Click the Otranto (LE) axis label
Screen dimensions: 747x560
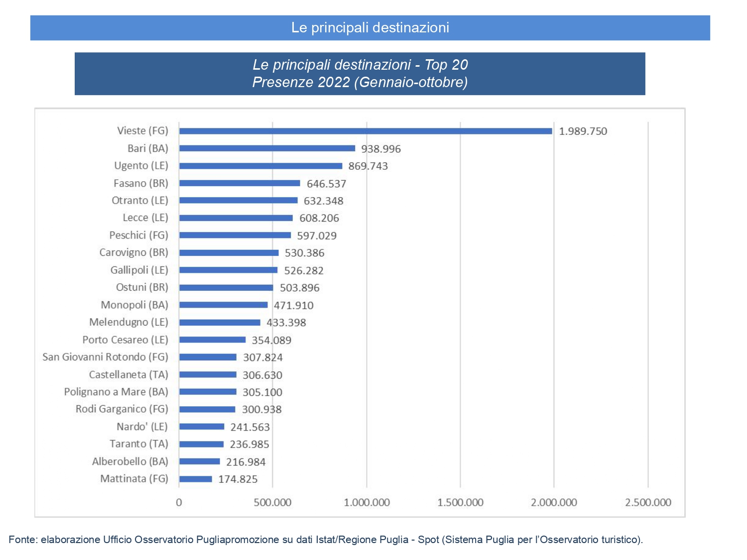[139, 201]
